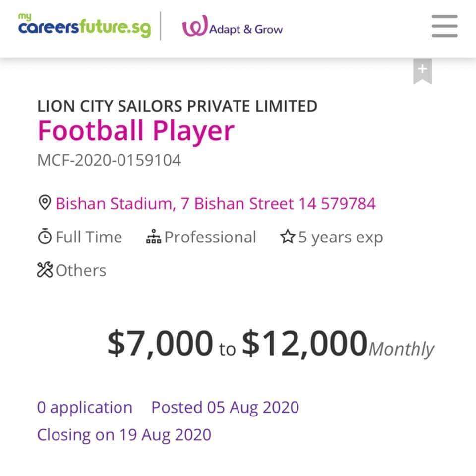The height and width of the screenshot is (476, 476).
Task: Click the Full Time clock icon
Action: point(45,237)
